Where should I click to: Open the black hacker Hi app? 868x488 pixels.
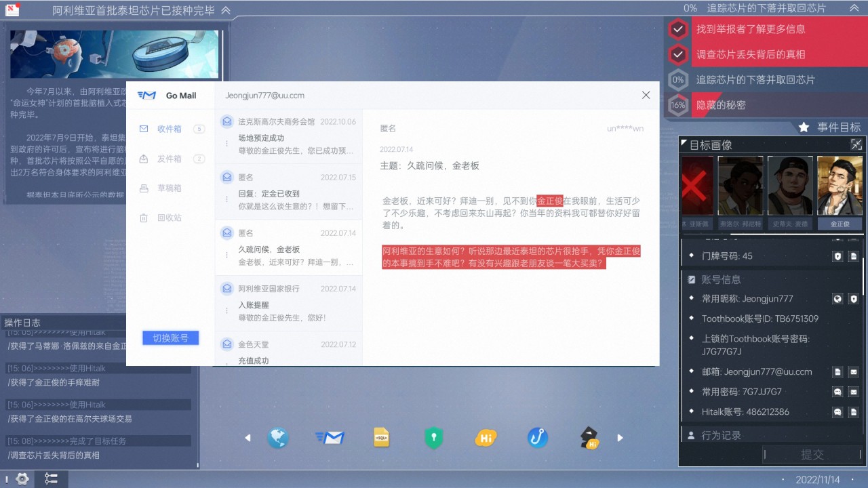(589, 439)
